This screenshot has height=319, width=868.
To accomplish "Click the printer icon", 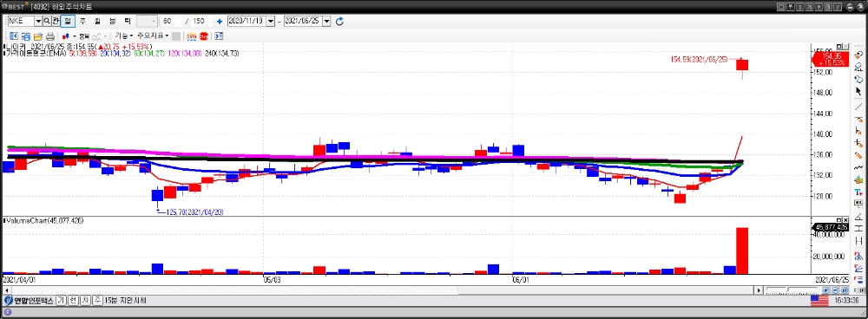I will coord(49,36).
